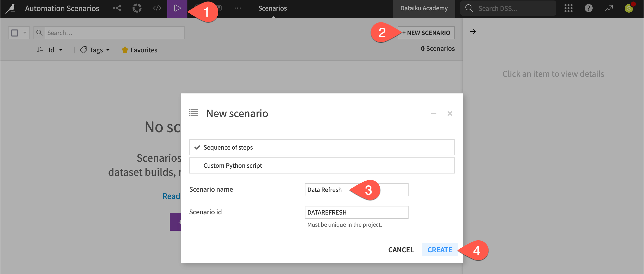Click the help question mark icon
Screen dimensions: 644x274
click(588, 8)
